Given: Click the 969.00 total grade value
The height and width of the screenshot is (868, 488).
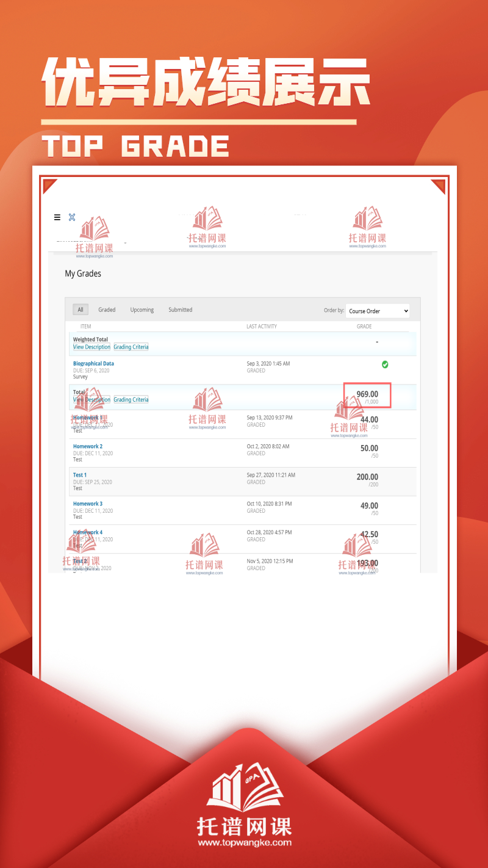Looking at the screenshot, I should click(367, 394).
